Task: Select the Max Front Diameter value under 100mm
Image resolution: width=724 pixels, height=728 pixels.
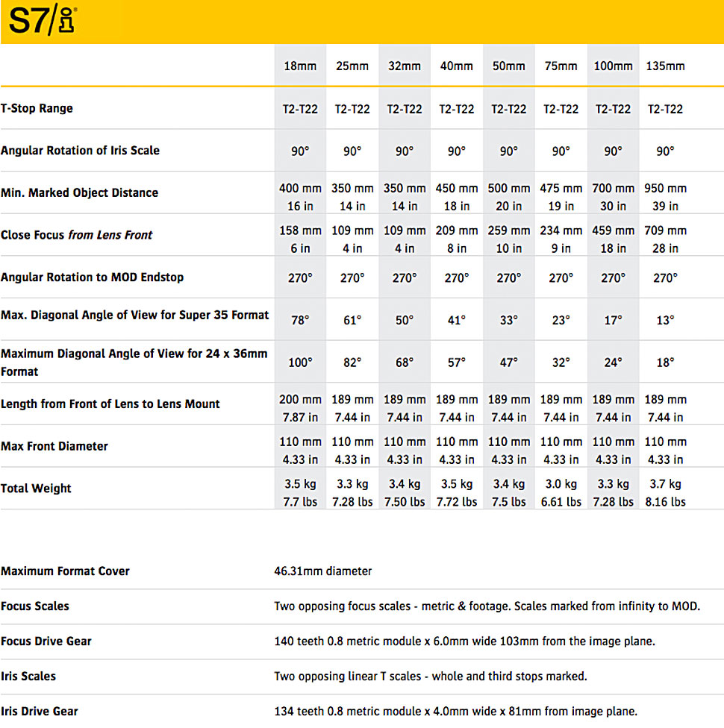Action: click(613, 451)
